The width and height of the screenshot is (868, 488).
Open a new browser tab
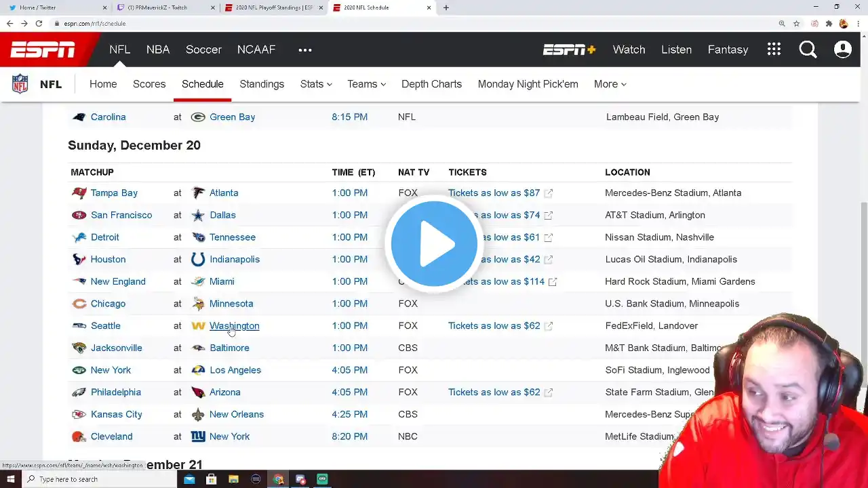tap(446, 7)
